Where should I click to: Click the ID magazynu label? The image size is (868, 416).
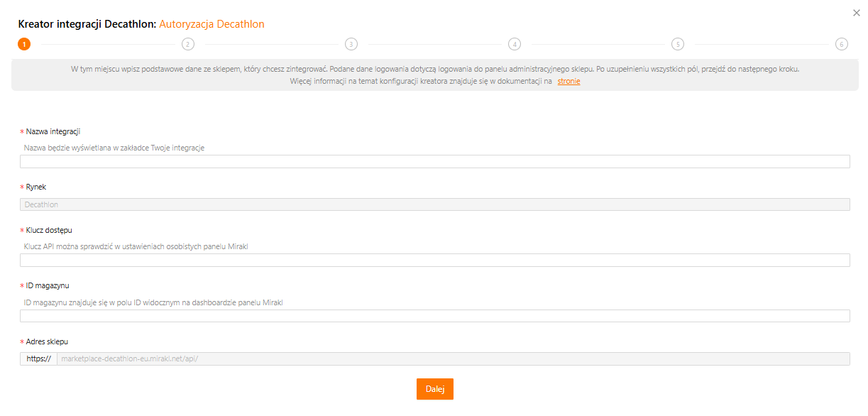coord(48,285)
